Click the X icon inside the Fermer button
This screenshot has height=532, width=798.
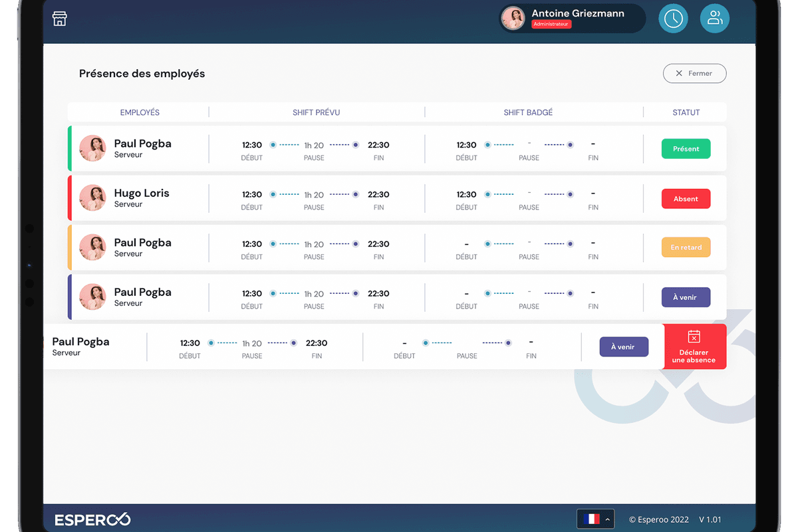click(679, 73)
